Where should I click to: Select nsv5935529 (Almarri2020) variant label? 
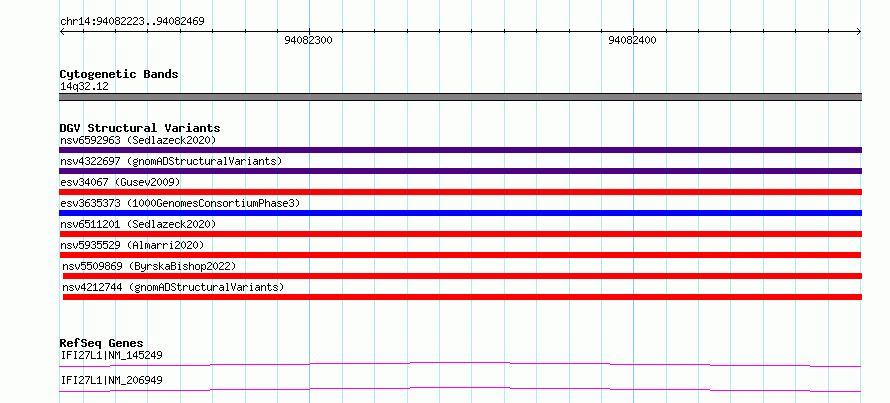tap(132, 245)
